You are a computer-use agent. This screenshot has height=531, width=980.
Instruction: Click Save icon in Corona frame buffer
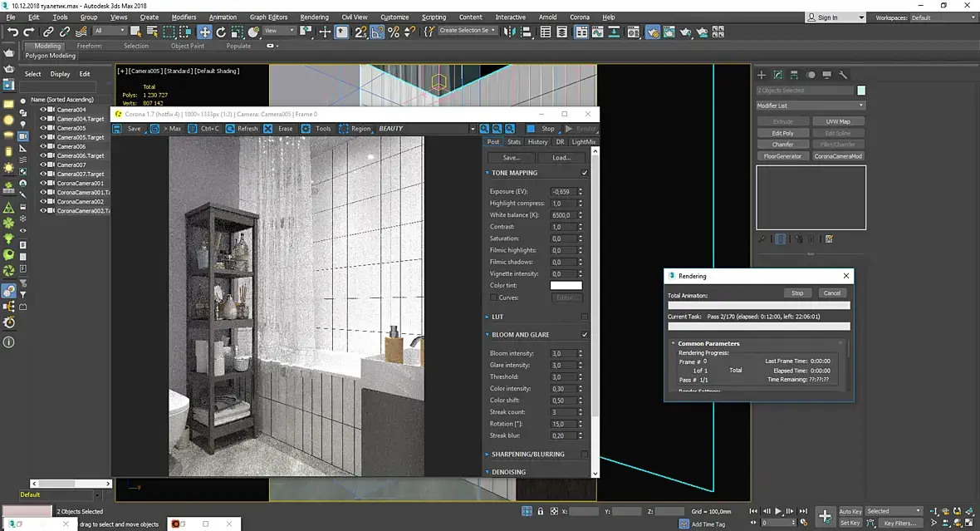coord(118,129)
